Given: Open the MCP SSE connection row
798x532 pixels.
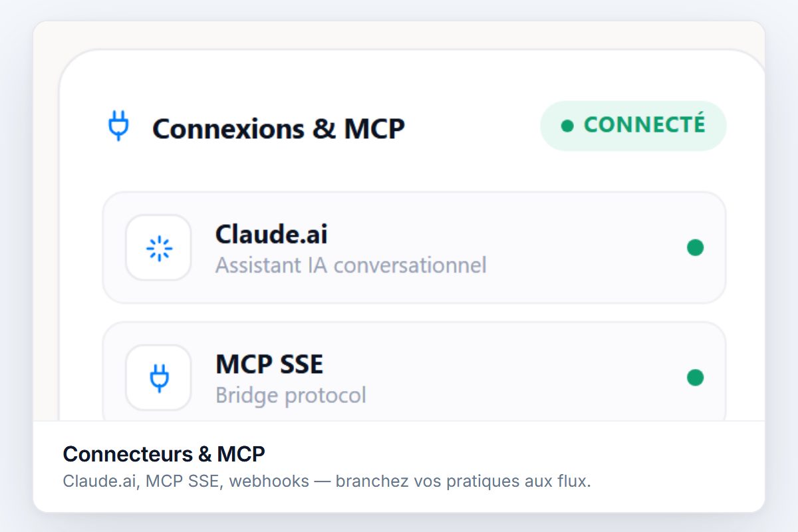Looking at the screenshot, I should click(x=414, y=372).
